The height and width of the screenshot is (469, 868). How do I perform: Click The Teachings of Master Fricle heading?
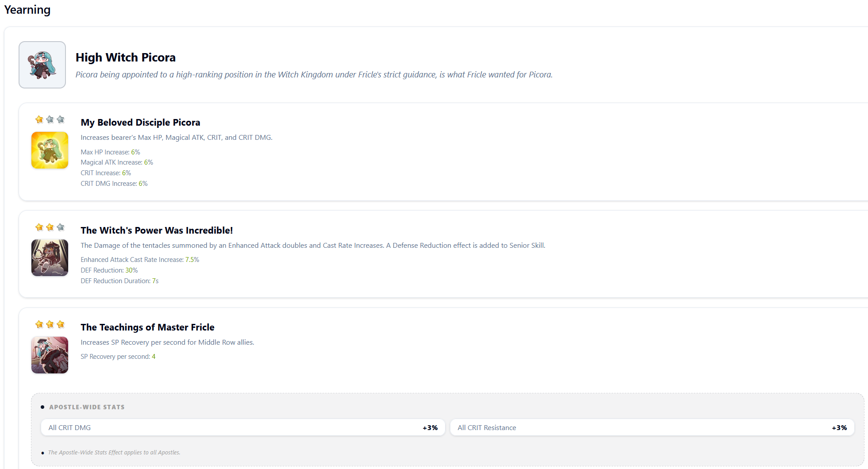click(x=147, y=327)
